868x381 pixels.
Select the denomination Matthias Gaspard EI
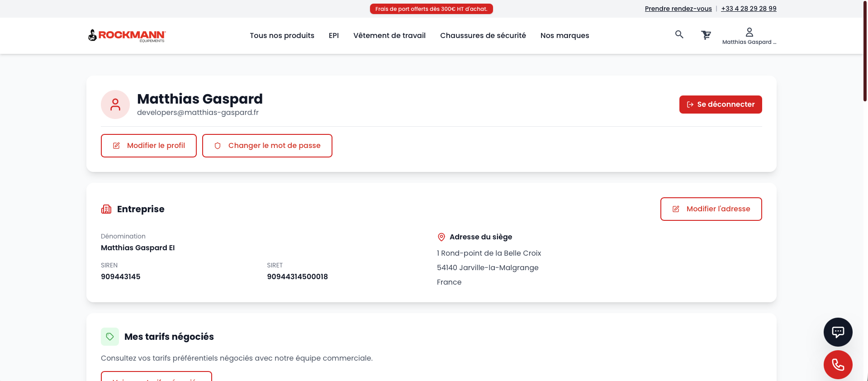(138, 248)
